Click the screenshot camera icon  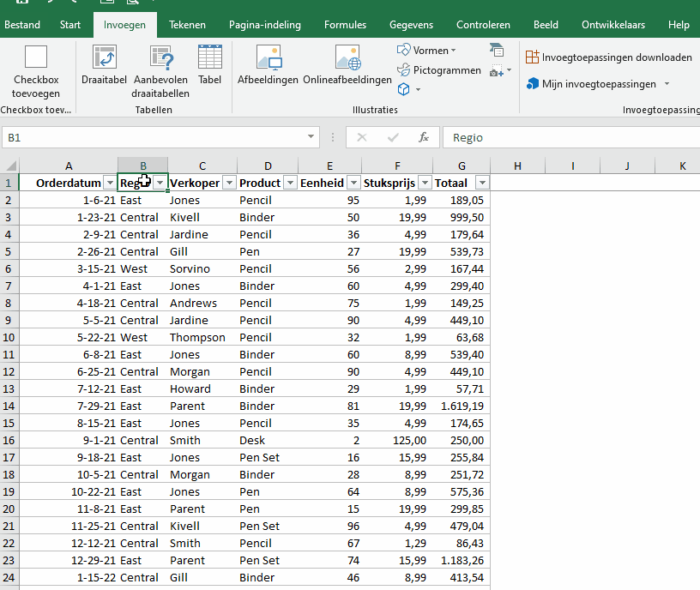[x=497, y=70]
